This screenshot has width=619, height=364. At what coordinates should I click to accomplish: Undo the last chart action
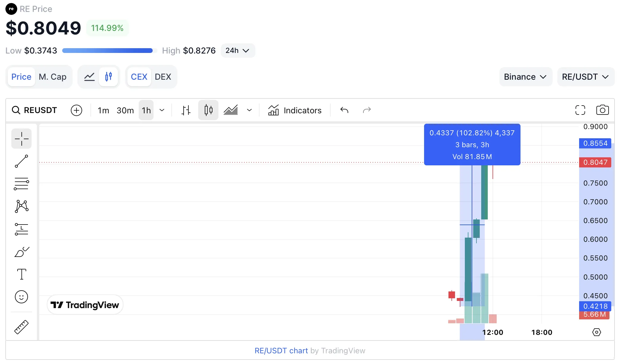(344, 110)
